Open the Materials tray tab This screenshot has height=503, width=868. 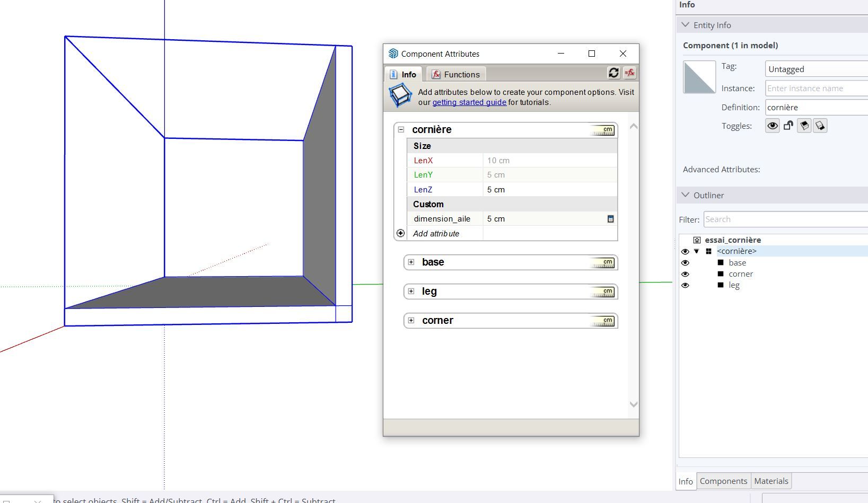pyautogui.click(x=771, y=481)
